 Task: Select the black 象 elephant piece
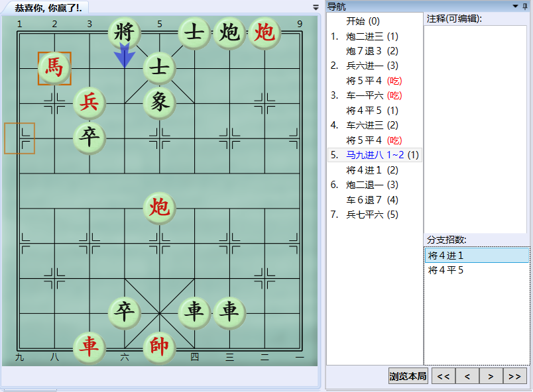(x=159, y=103)
